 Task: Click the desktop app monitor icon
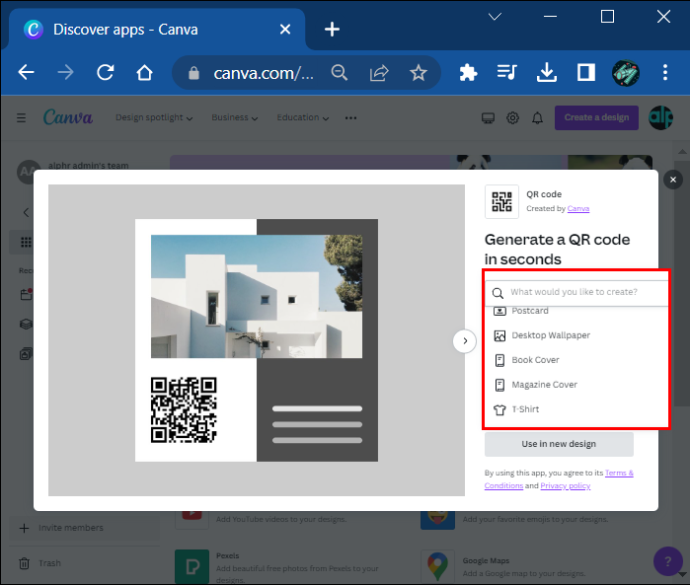488,118
